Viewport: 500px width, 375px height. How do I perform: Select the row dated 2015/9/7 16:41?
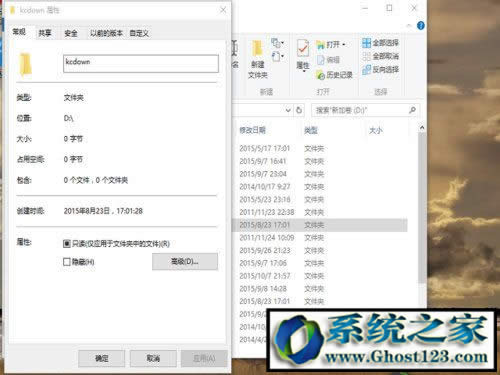pyautogui.click(x=320, y=161)
